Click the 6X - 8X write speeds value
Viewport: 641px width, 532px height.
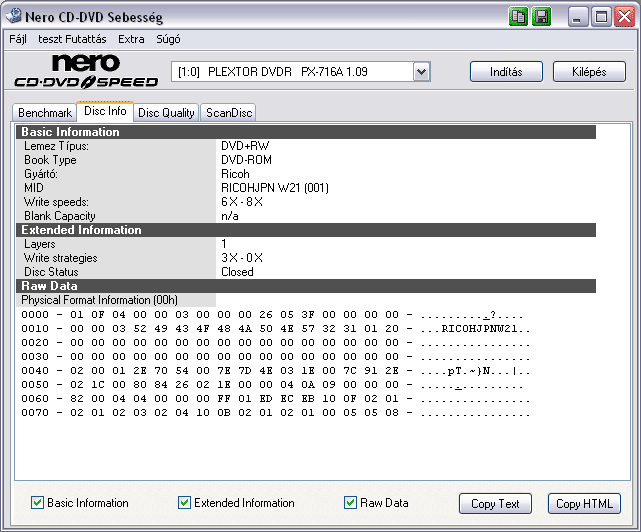click(242, 202)
